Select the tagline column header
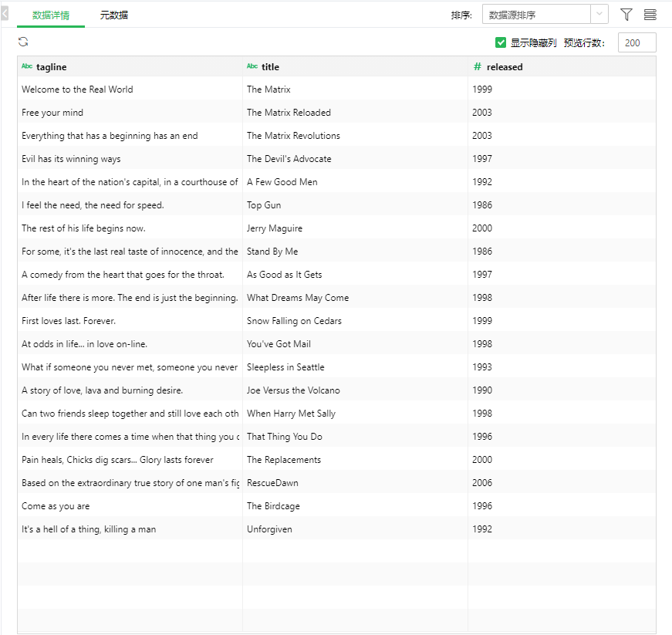This screenshot has height=635, width=672. pos(130,66)
